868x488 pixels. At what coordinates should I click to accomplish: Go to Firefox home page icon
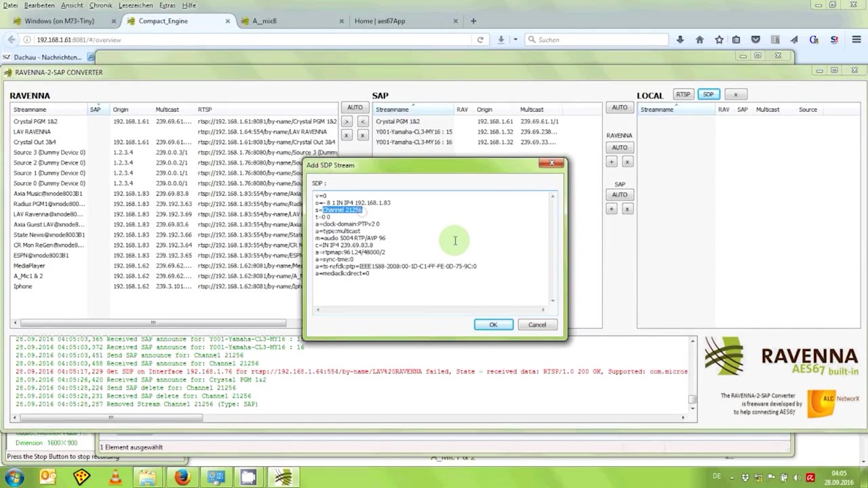tap(700, 39)
